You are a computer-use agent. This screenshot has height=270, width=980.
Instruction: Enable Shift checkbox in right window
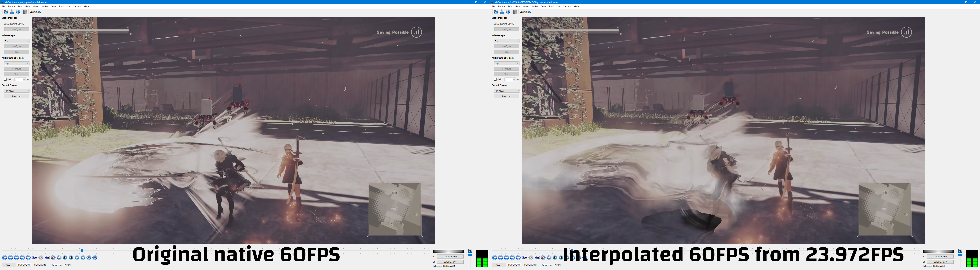[x=495, y=80]
